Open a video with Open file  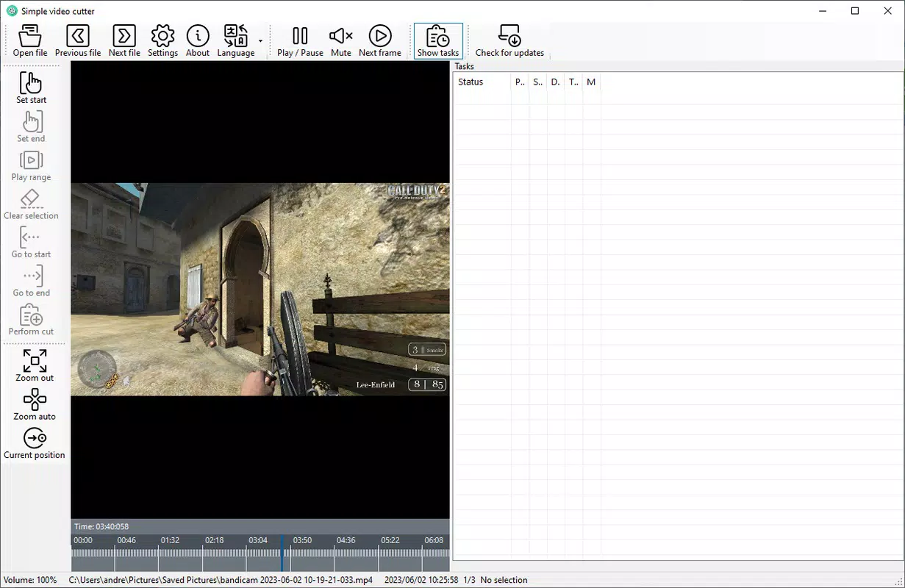click(x=30, y=41)
